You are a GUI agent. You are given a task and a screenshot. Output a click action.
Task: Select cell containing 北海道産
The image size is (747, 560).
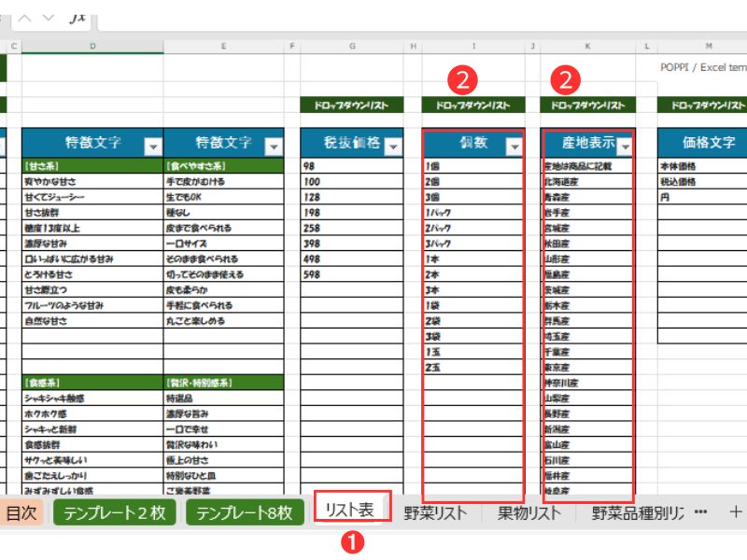click(x=588, y=181)
